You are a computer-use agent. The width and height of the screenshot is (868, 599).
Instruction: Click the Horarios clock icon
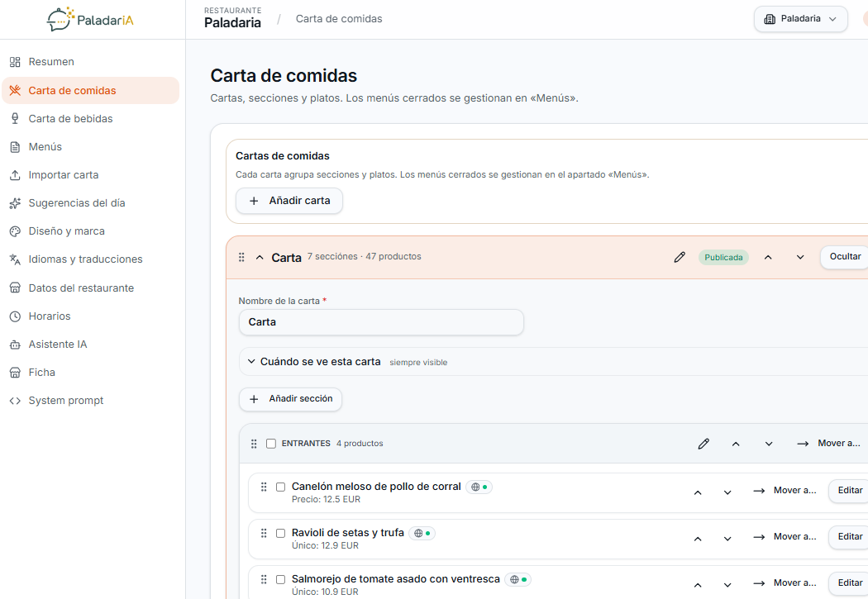[x=15, y=316]
